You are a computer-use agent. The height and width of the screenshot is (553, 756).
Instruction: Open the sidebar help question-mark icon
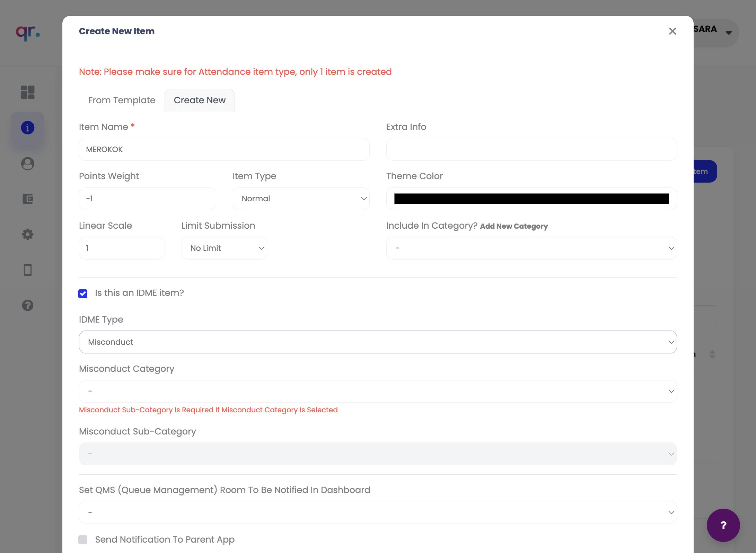pos(28,305)
